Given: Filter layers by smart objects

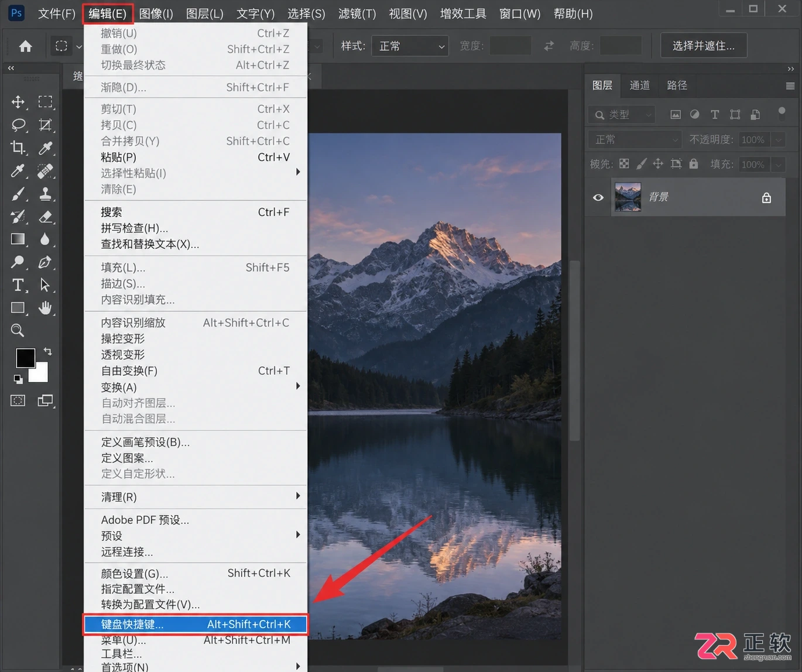Looking at the screenshot, I should pyautogui.click(x=756, y=115).
